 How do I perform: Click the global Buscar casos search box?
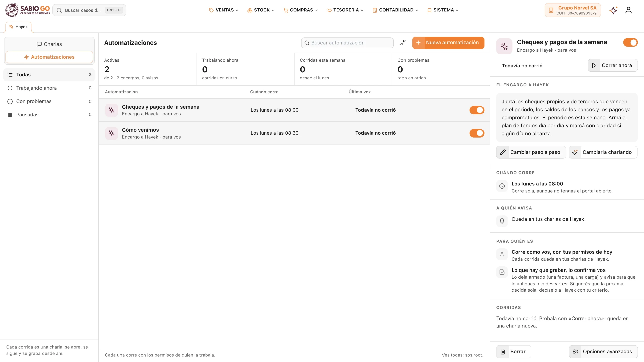point(89,10)
